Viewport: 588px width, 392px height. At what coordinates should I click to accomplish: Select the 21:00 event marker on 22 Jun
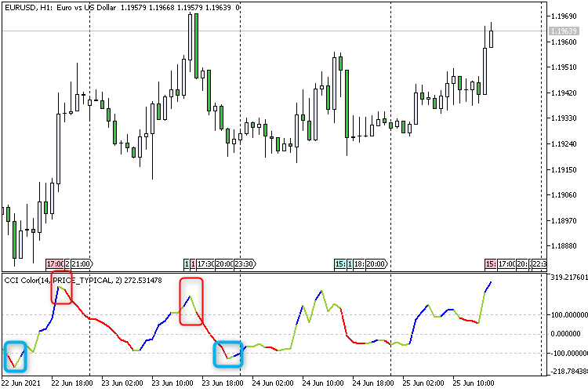pos(82,264)
